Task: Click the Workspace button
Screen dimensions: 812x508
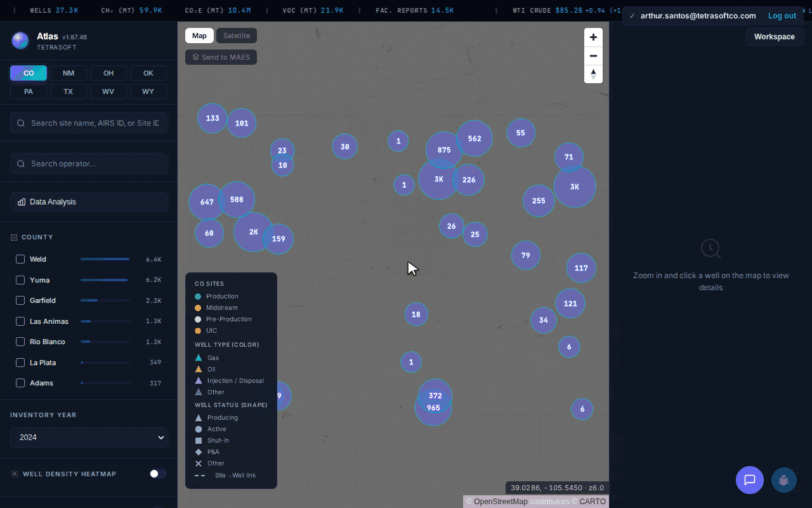Action: tap(774, 37)
